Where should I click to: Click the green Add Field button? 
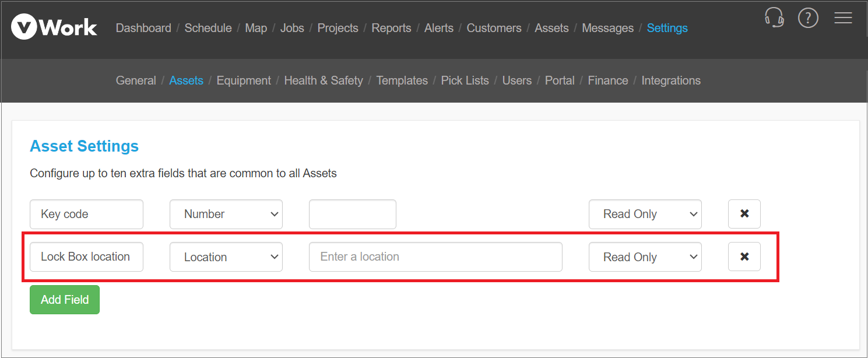pos(64,299)
